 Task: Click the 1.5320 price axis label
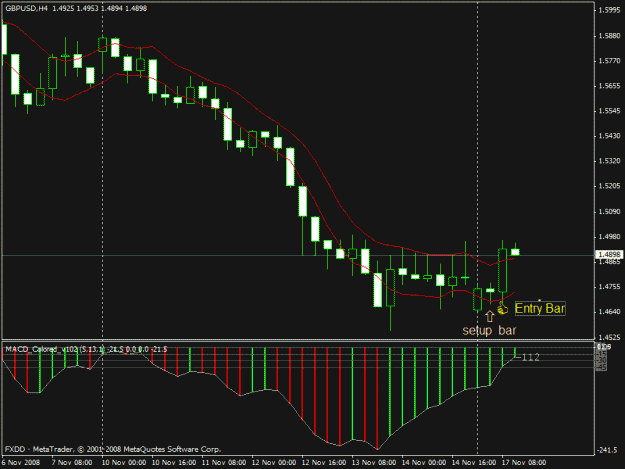(x=609, y=161)
